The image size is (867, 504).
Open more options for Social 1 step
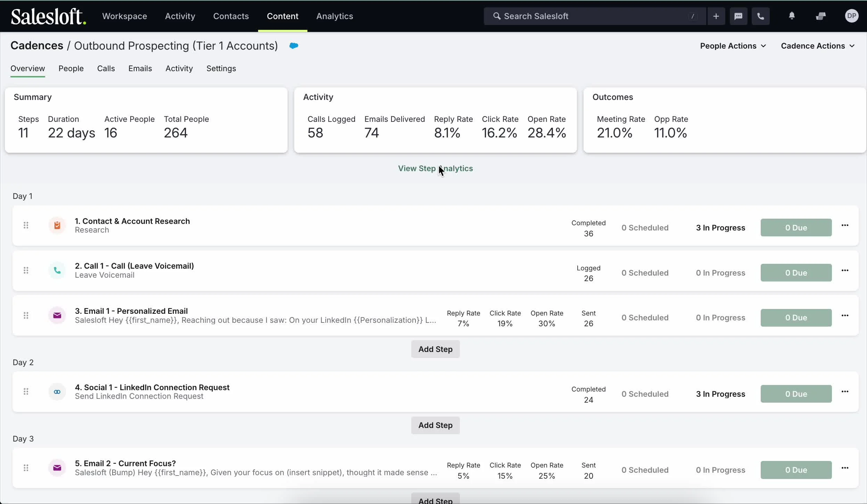tap(845, 392)
